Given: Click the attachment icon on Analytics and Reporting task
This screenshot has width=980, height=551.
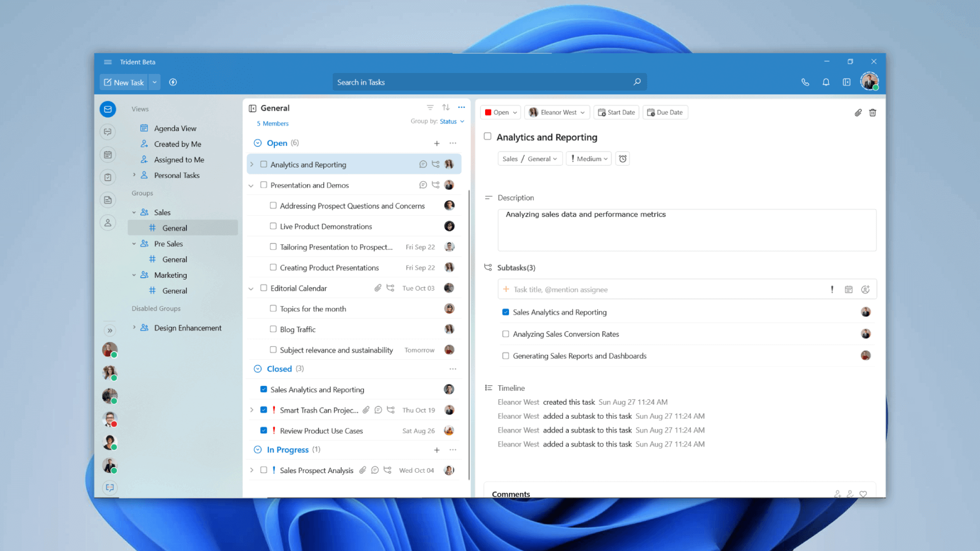Looking at the screenshot, I should (858, 112).
